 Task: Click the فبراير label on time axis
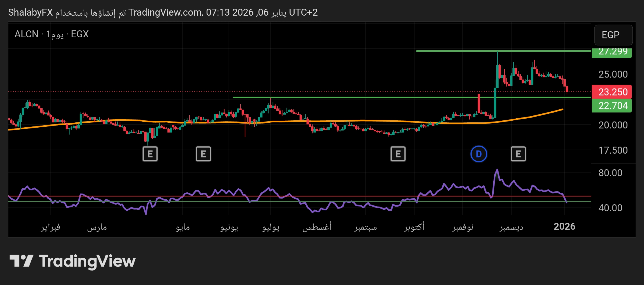[50, 227]
